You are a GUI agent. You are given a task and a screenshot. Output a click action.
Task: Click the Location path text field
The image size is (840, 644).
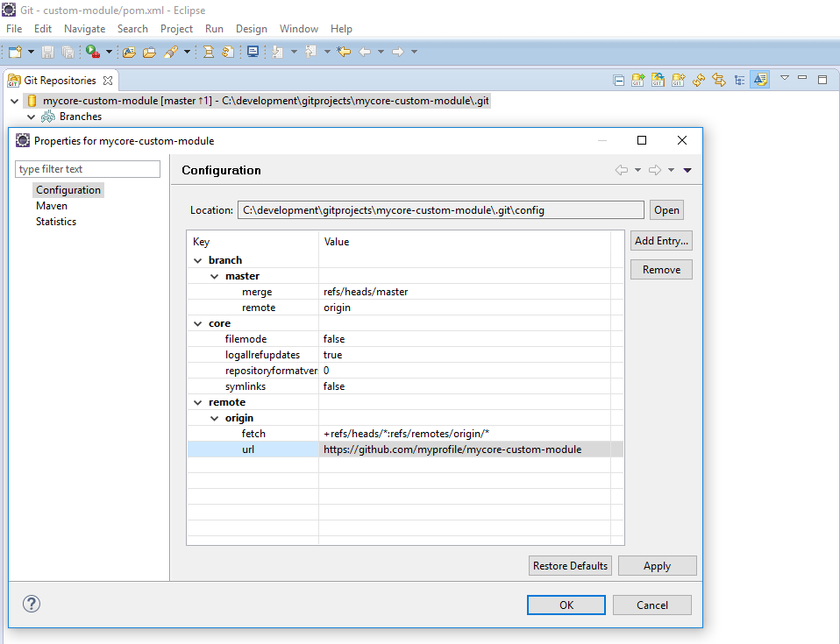coord(440,210)
